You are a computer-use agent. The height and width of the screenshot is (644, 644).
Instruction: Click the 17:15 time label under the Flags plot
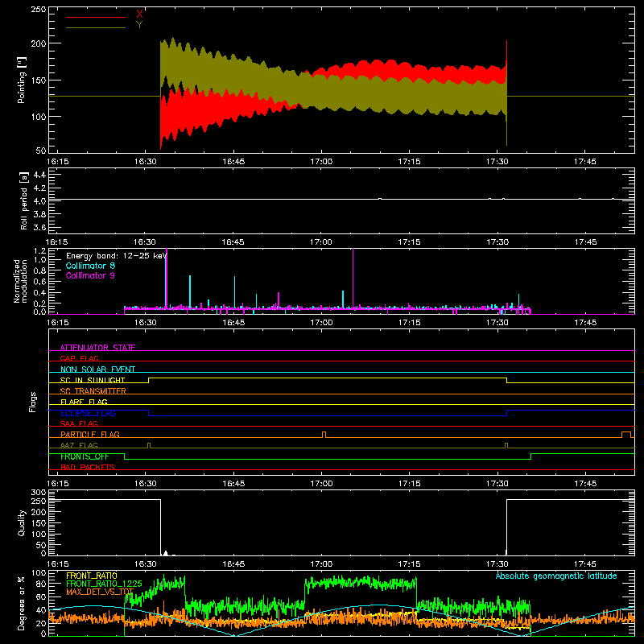409,484
